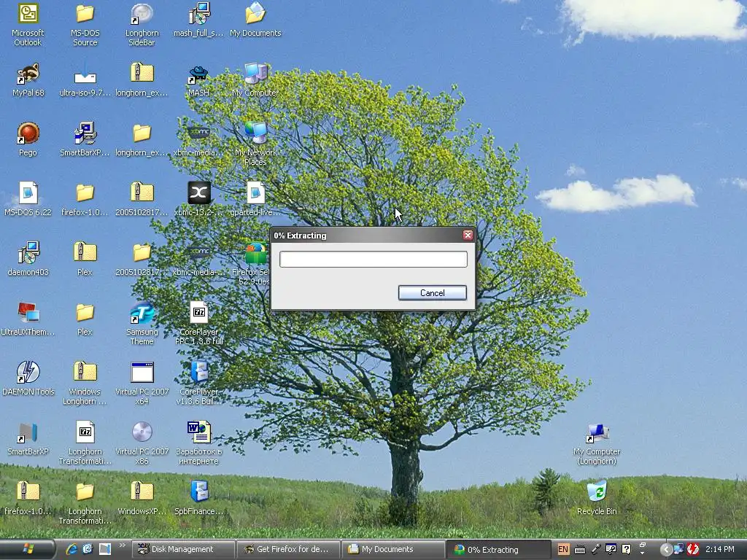Click the second Quick Launch browser icon
The width and height of the screenshot is (747, 560).
click(88, 549)
